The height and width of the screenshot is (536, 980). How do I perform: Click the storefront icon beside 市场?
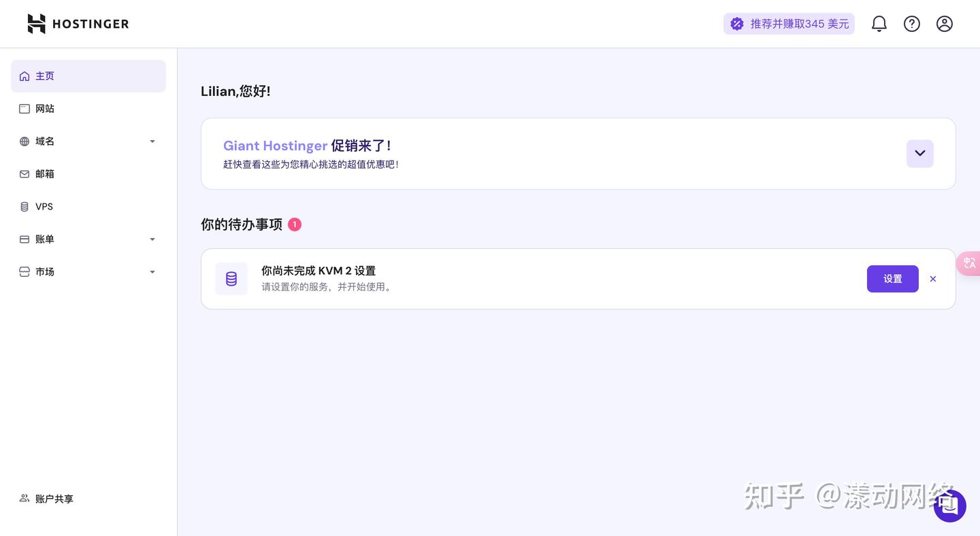coord(24,272)
